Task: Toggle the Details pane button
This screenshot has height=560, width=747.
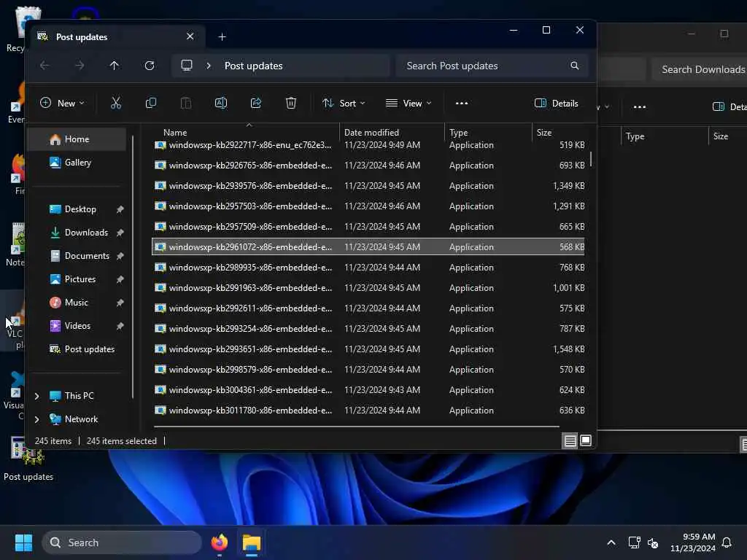Action: [557, 103]
